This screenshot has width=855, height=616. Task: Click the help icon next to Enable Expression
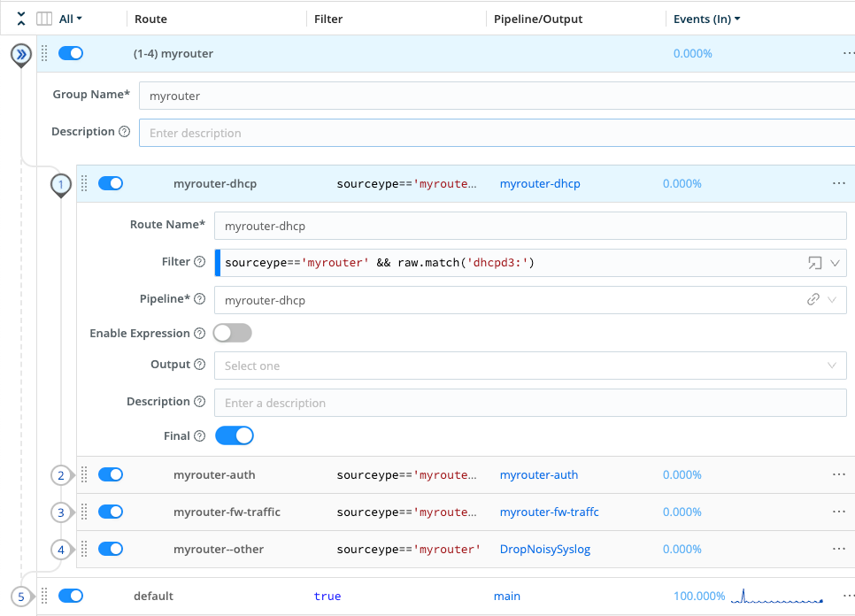tap(199, 334)
